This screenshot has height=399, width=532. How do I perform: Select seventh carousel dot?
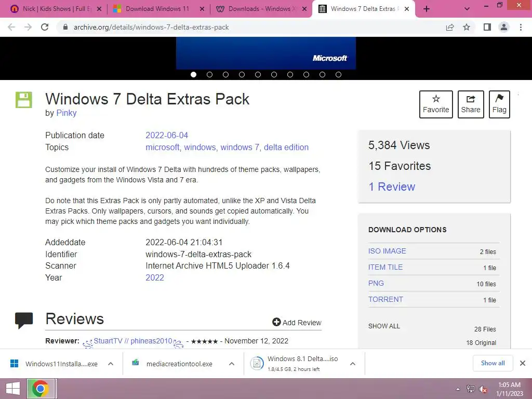point(290,74)
